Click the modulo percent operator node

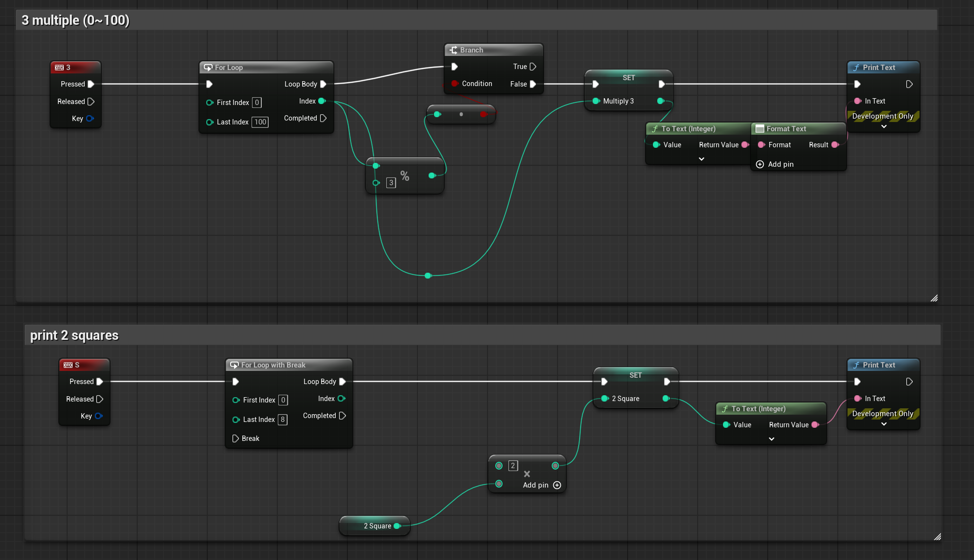coord(405,175)
